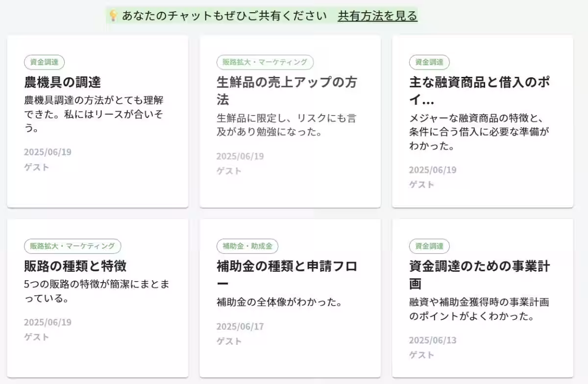
Task: Click the 💡 lightbulb icon in the banner
Action: [113, 15]
